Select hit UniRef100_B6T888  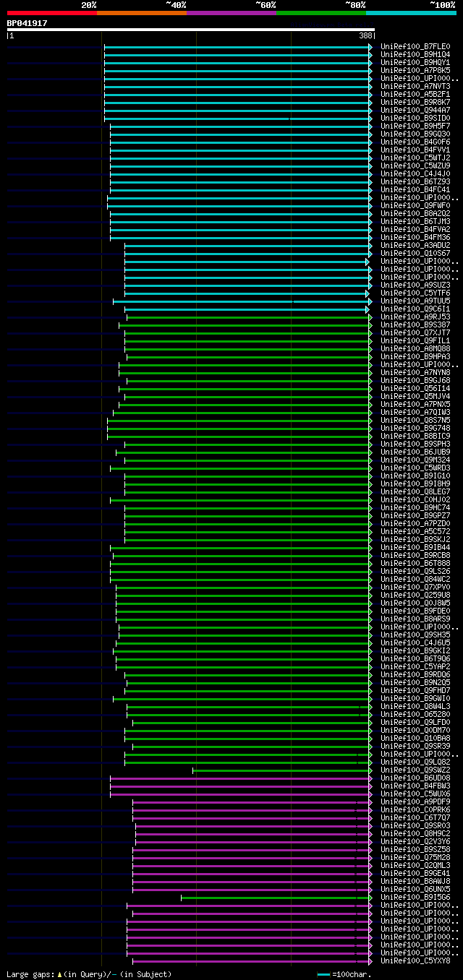point(415,564)
